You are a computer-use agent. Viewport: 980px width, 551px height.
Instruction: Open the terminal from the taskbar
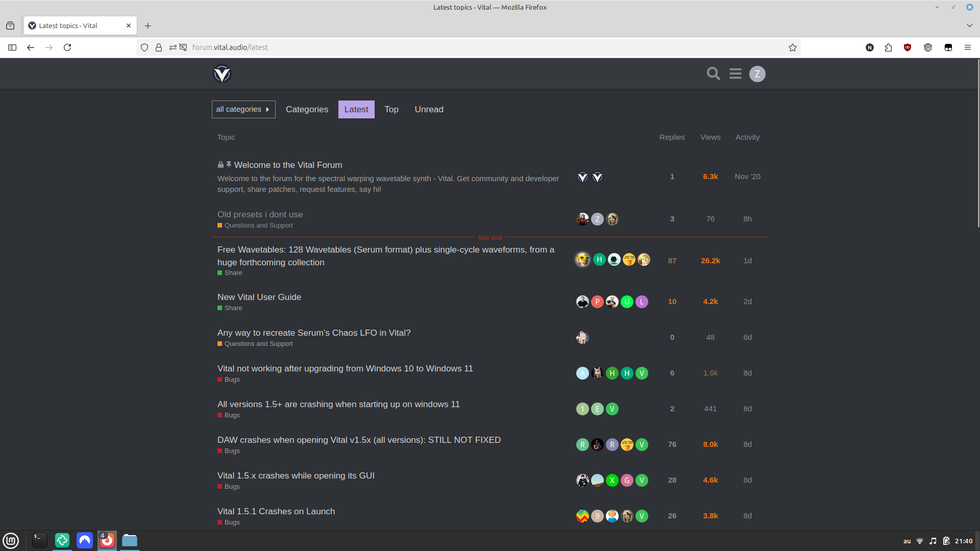(x=40, y=540)
